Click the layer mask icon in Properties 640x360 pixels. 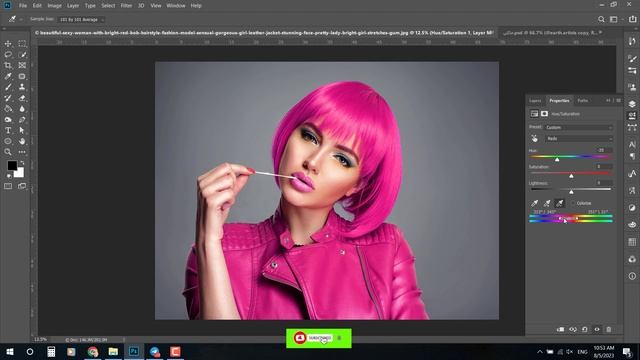click(x=544, y=114)
